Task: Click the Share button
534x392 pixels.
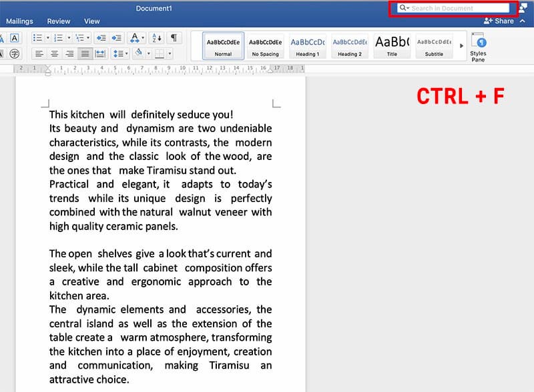Action: [x=499, y=21]
